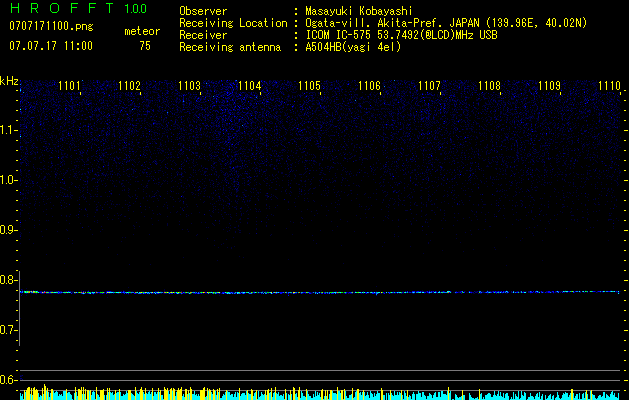This screenshot has height=400, width=629.
Task: Click the version number 1.0.0
Action: (136, 8)
